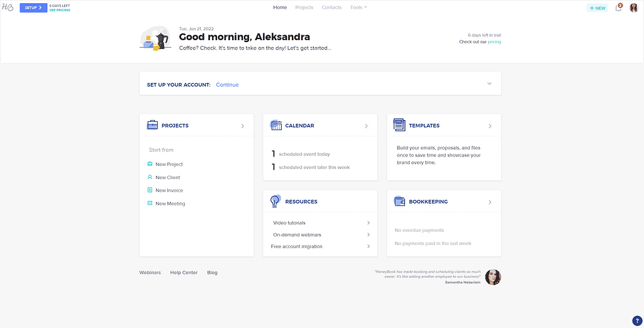This screenshot has width=644, height=328.
Task: Open the Tools dropdown menu
Action: [358, 8]
